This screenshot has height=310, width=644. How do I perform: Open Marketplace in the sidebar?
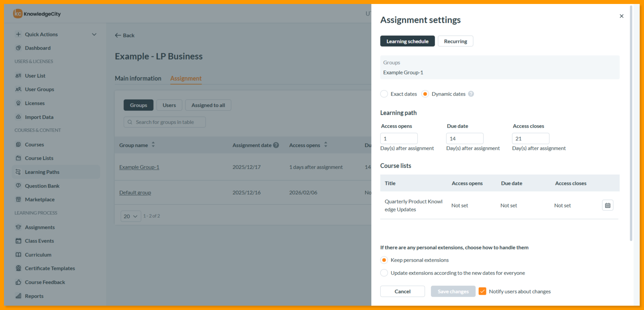pyautogui.click(x=39, y=199)
